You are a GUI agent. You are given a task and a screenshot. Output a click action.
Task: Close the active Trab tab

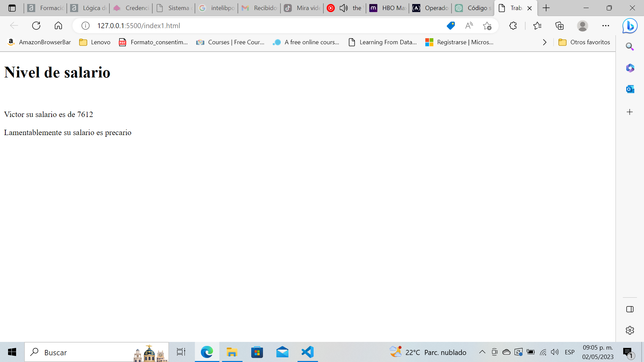530,8
